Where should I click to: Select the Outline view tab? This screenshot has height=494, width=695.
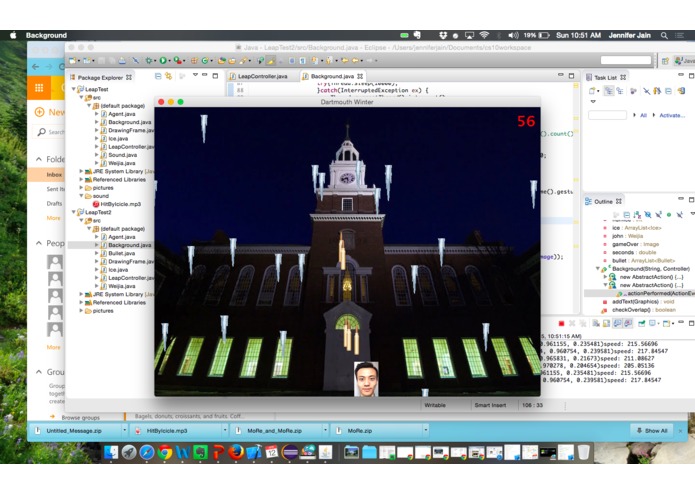click(603, 202)
